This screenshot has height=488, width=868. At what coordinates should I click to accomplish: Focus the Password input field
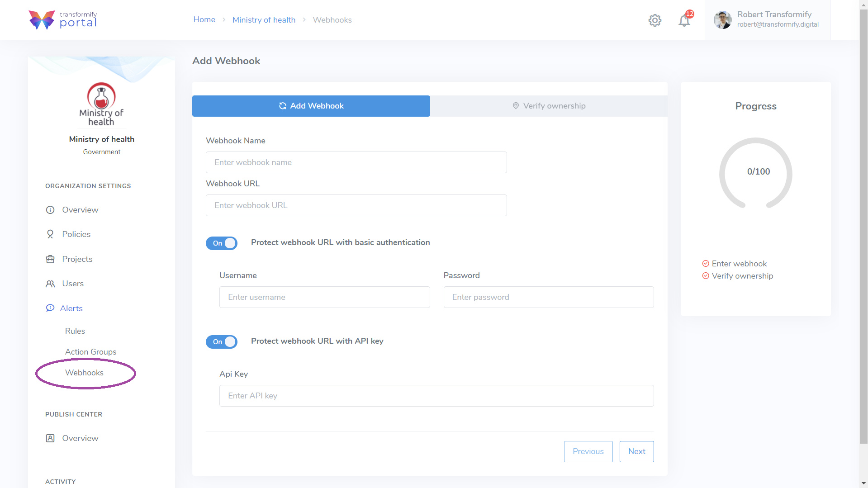(x=549, y=297)
